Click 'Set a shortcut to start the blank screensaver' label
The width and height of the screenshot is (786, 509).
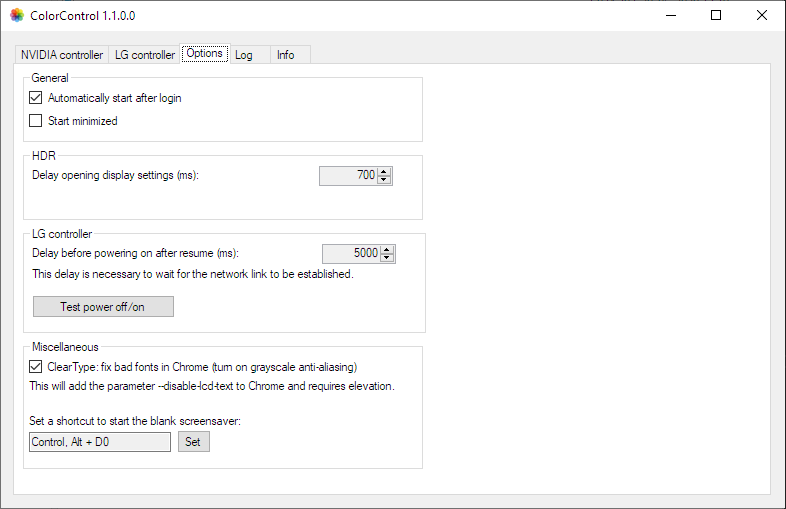135,421
